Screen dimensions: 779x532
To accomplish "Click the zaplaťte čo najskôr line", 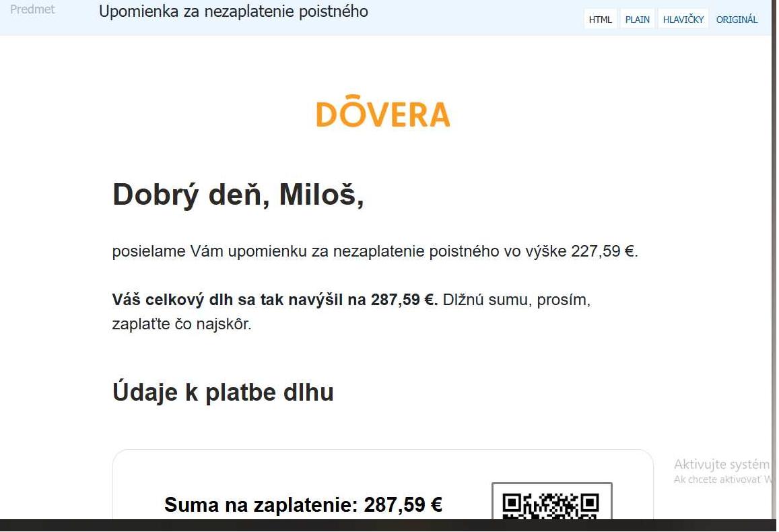I will [182, 325].
